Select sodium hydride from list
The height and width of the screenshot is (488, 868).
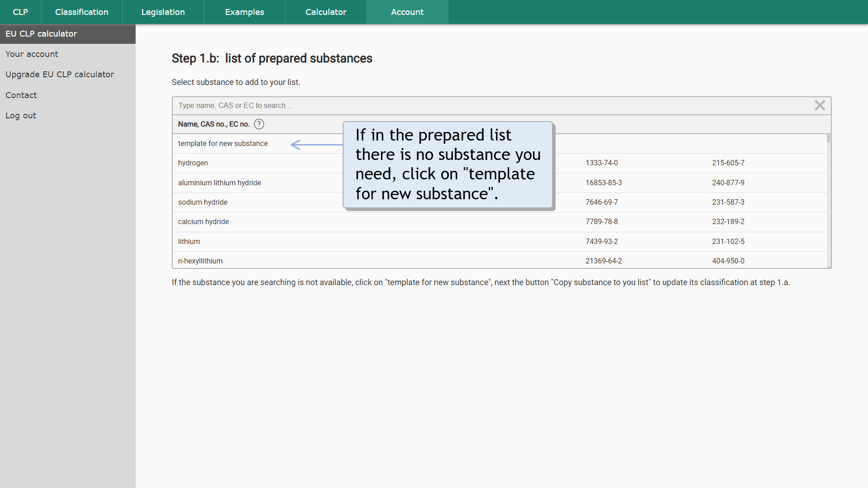tap(202, 202)
